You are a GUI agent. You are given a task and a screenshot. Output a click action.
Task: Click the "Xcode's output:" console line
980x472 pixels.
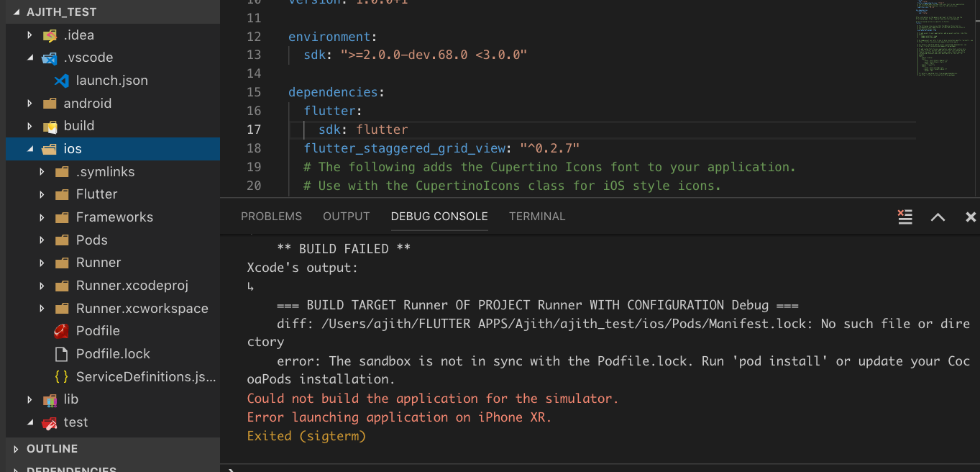[x=303, y=268]
